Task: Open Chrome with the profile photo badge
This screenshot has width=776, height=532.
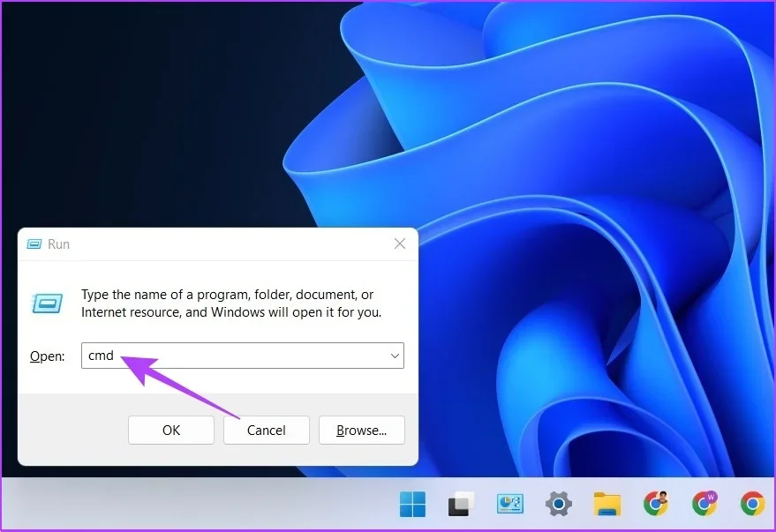Action: (x=656, y=503)
